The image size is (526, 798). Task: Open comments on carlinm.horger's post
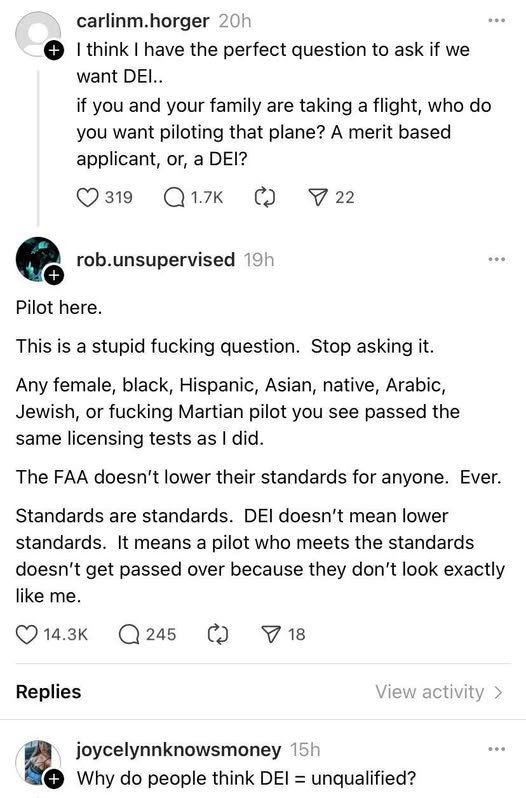pyautogui.click(x=174, y=197)
